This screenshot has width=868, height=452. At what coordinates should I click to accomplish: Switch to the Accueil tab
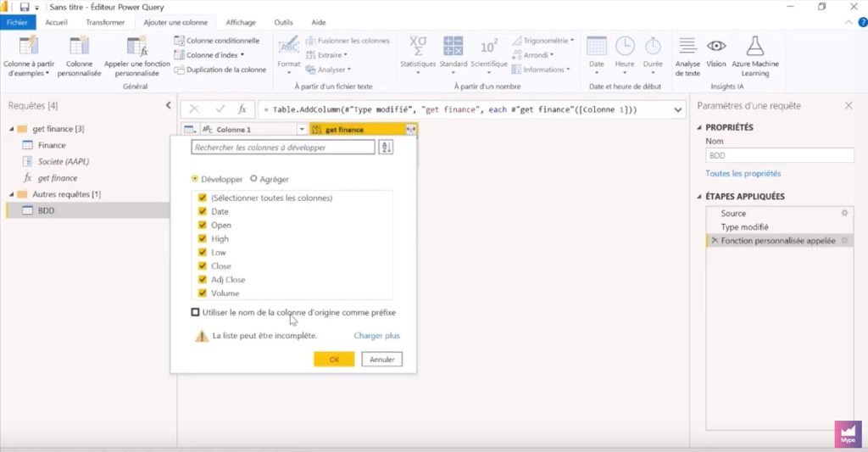coord(57,22)
